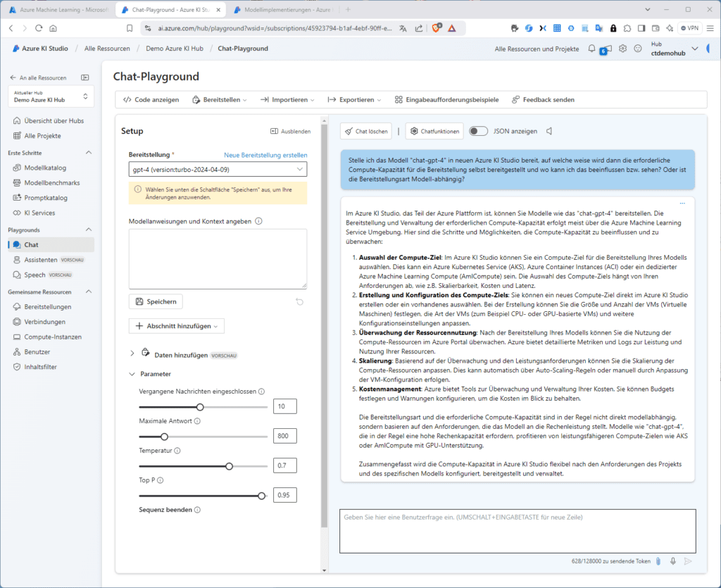Click the Code anzeigen button
This screenshot has width=721, height=588.
tap(151, 100)
